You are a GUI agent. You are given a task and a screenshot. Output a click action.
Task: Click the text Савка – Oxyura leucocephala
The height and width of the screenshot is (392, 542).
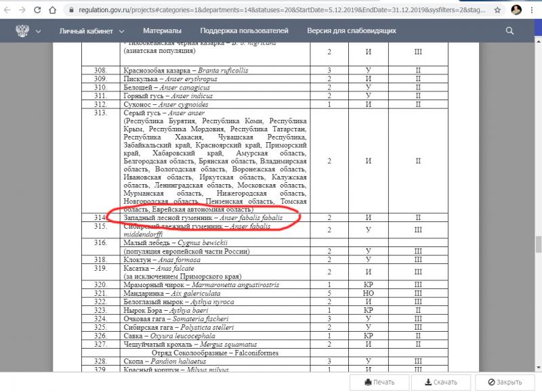169,336
